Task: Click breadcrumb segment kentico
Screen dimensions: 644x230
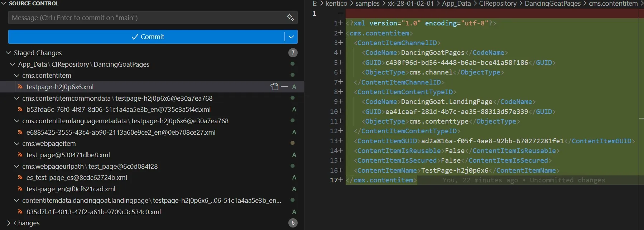Action: [336, 3]
